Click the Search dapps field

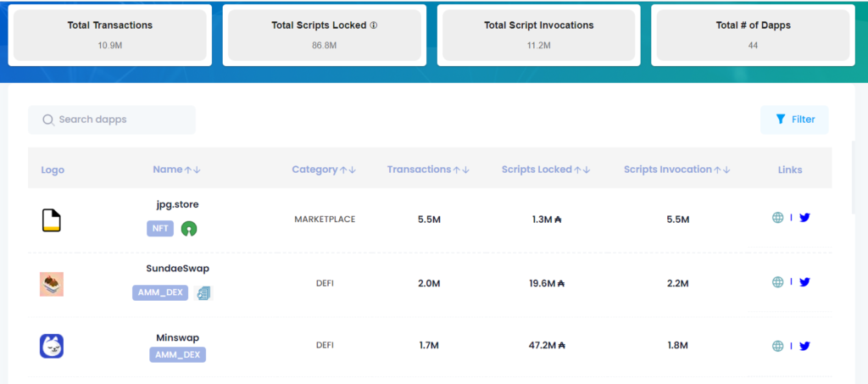pyautogui.click(x=112, y=120)
